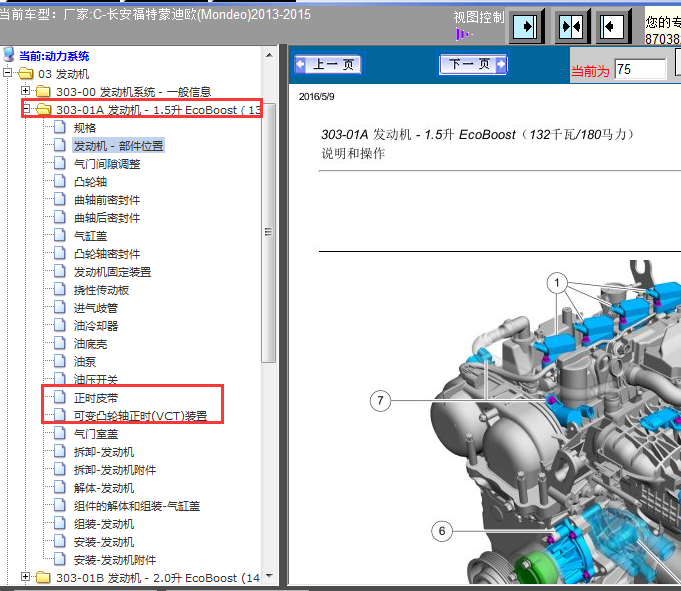This screenshot has width=681, height=591.
Task: Click the tree panel scroll down arrow
Action: pos(269,576)
